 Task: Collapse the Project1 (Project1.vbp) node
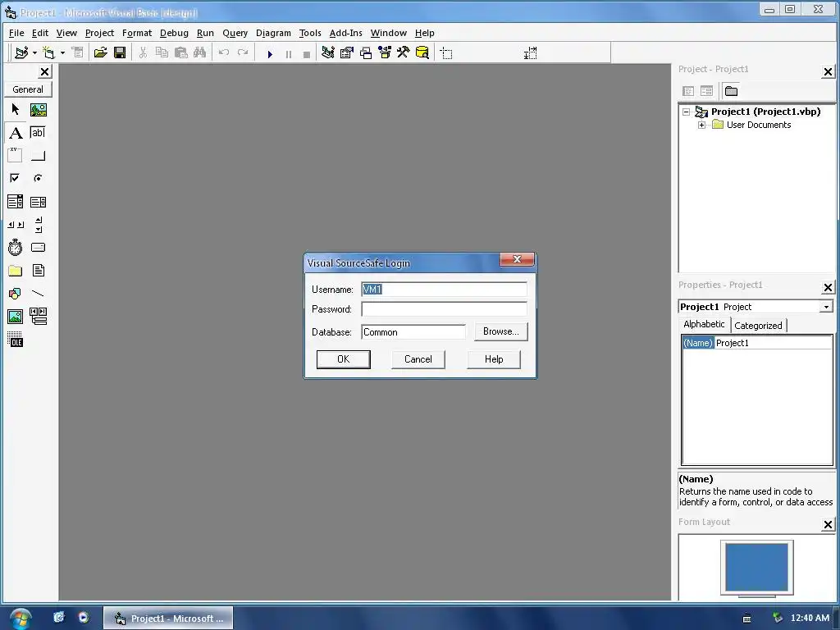(687, 112)
